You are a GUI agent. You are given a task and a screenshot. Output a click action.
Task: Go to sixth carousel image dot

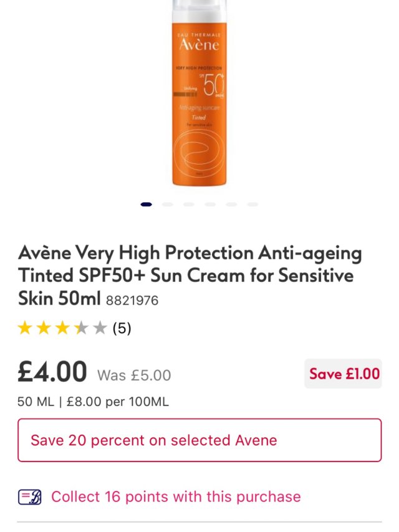pyautogui.click(x=252, y=204)
